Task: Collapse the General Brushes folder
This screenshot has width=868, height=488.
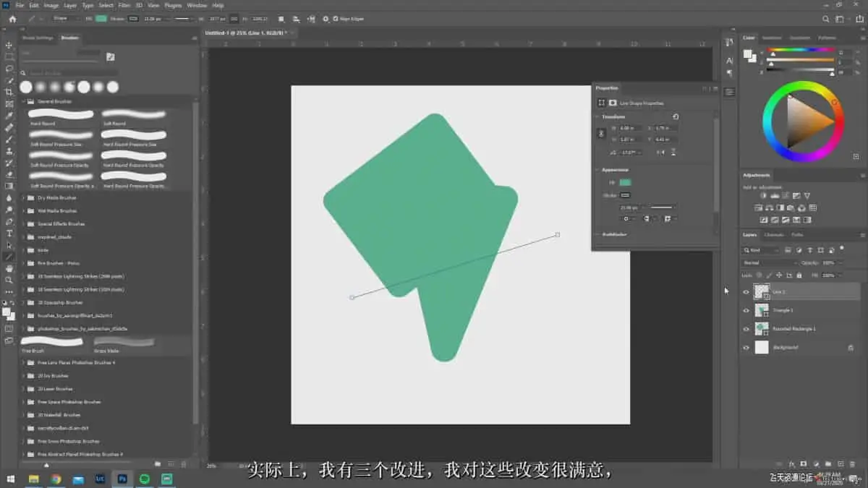Action: 23,101
